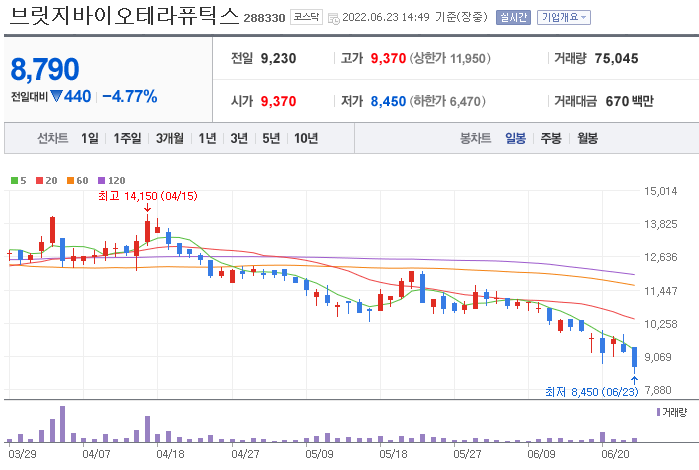Click the purple 거래량 legend marker
The height and width of the screenshot is (470, 699).
pos(658,412)
